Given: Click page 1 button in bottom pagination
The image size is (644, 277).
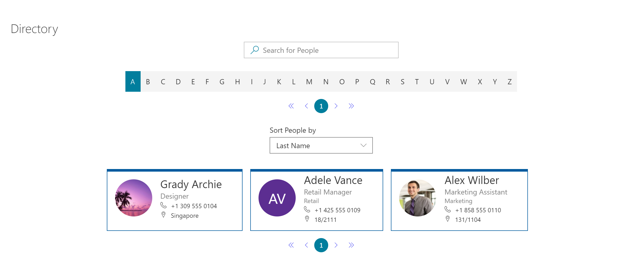Looking at the screenshot, I should point(321,245).
